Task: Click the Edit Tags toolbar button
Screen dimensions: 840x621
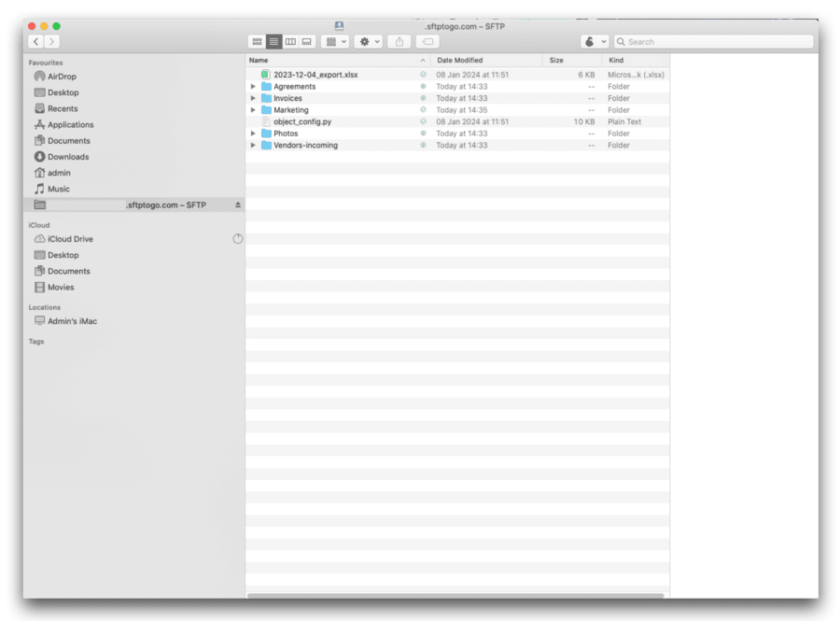Action: tap(427, 42)
